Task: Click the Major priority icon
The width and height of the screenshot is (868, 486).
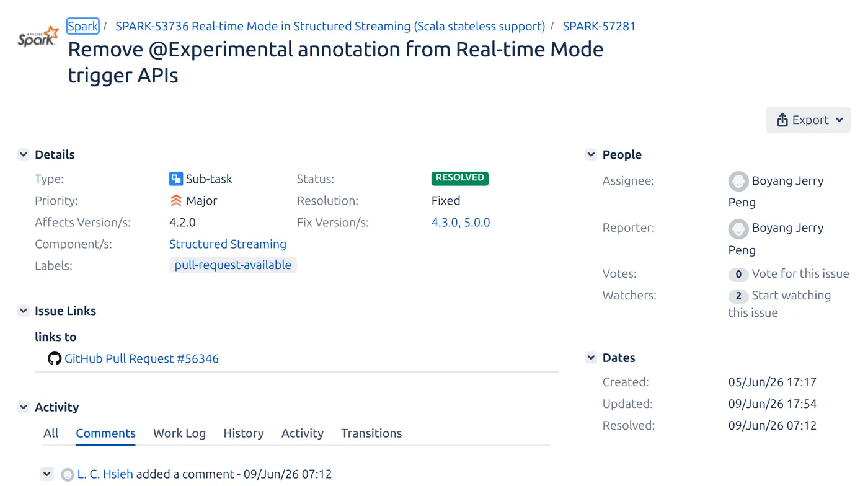Action: [176, 201]
